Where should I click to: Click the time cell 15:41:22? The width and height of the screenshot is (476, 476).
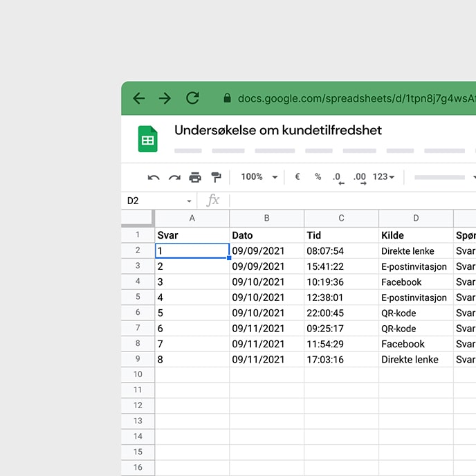[x=342, y=266]
